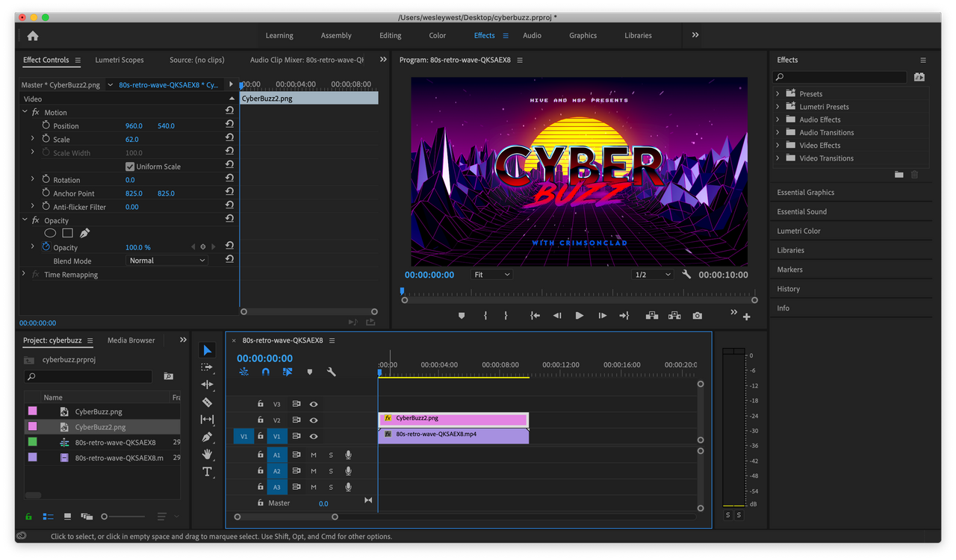Expand the Presets folder
The width and height of the screenshot is (956, 560).
777,93
